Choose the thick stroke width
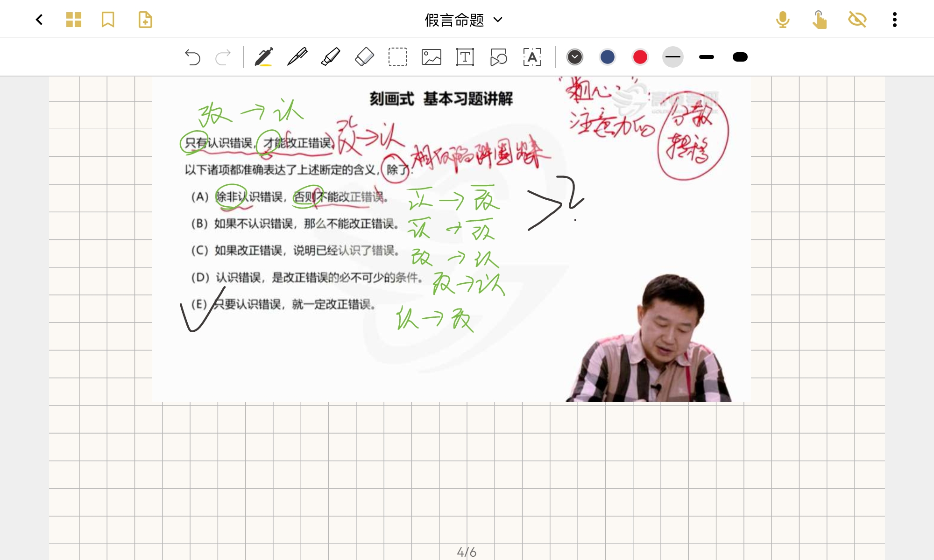This screenshot has width=934, height=560. (x=740, y=57)
